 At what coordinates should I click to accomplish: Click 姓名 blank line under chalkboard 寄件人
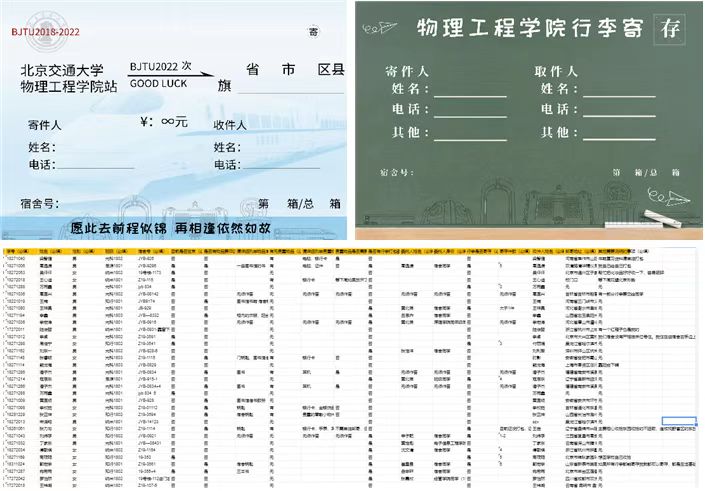[x=470, y=96]
